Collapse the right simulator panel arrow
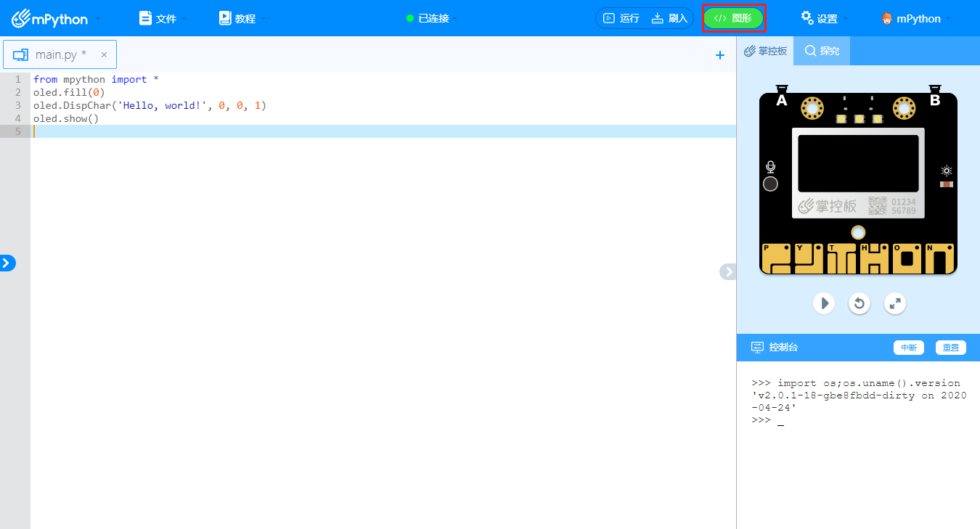The width and height of the screenshot is (980, 529). tap(727, 271)
